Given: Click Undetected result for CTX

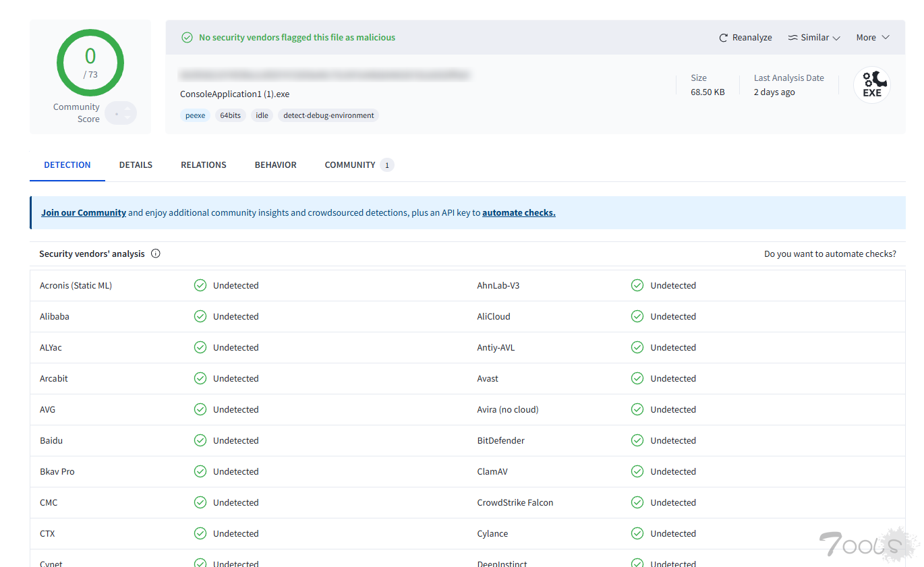Looking at the screenshot, I should 236,534.
